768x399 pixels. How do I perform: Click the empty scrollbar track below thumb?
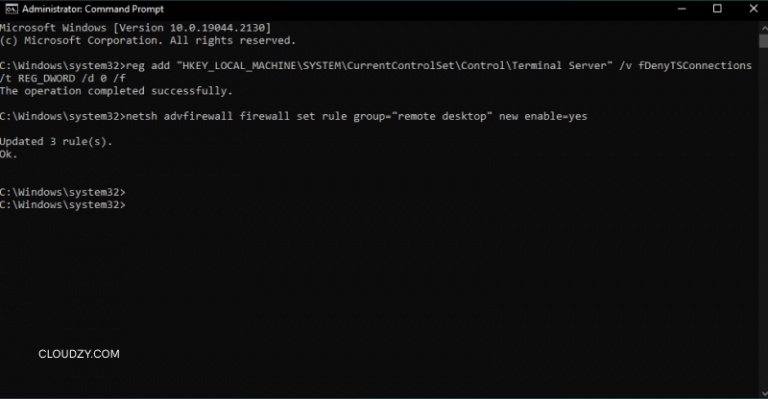764,218
